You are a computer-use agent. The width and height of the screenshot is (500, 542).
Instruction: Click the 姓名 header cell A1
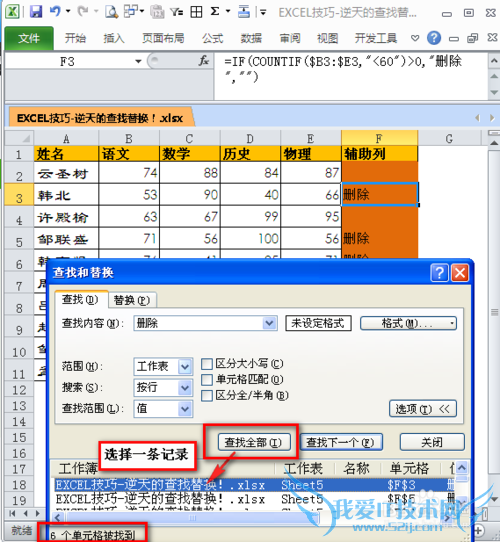(x=66, y=153)
